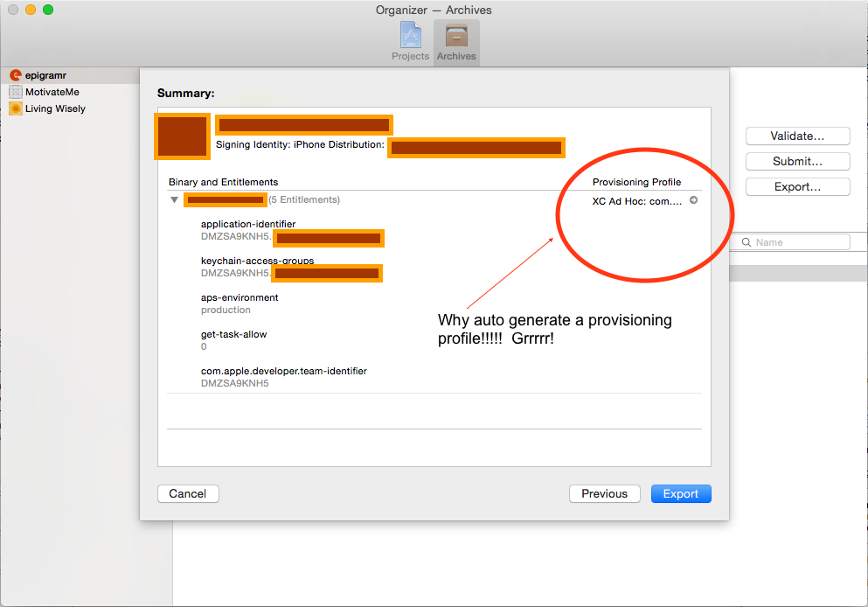Select the MotivateMe app icon in sidebar
Screen dimensions: 868x607
(x=16, y=92)
